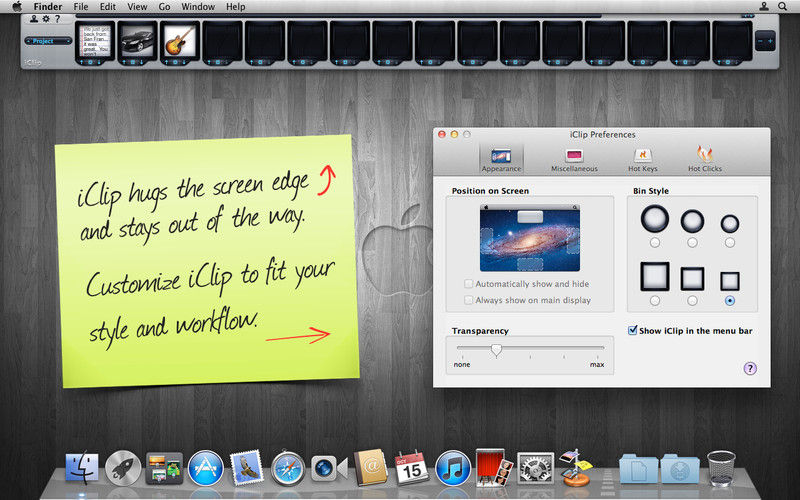Open the Window menu
Image resolution: width=800 pixels, height=500 pixels.
click(198, 7)
